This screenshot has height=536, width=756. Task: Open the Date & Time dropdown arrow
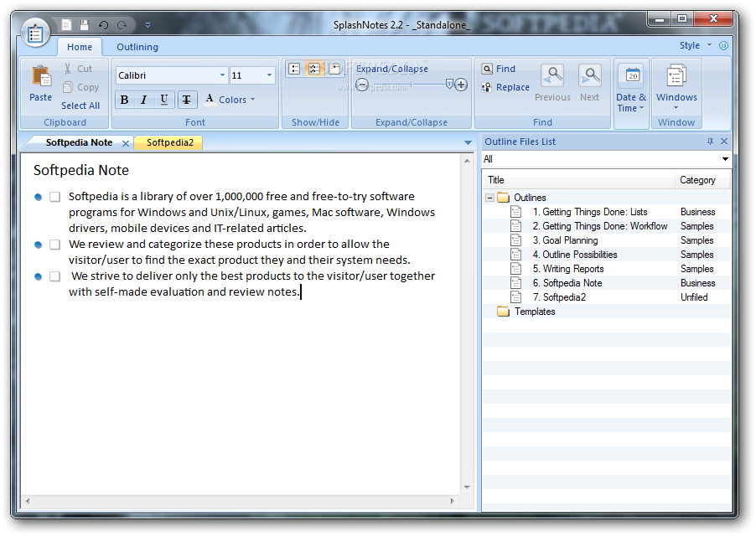[641, 108]
